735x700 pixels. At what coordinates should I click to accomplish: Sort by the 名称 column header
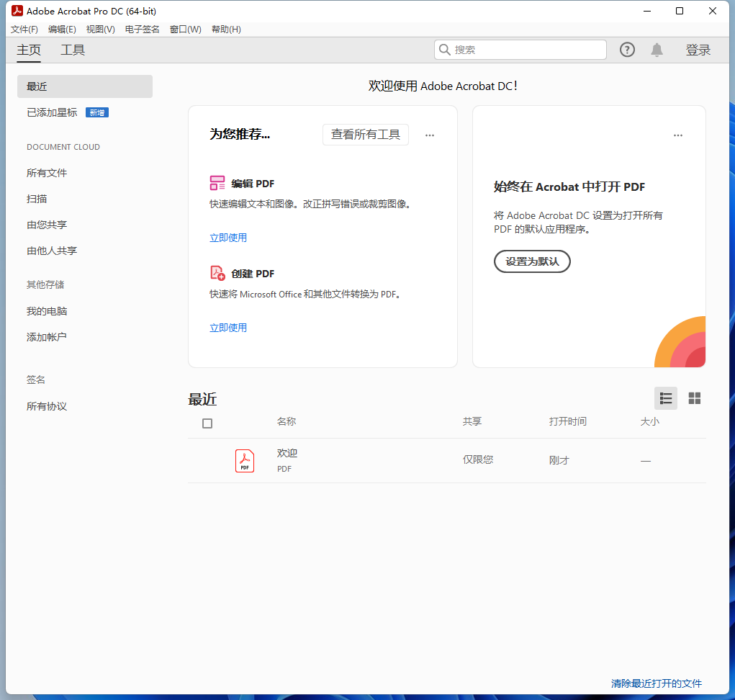[287, 421]
